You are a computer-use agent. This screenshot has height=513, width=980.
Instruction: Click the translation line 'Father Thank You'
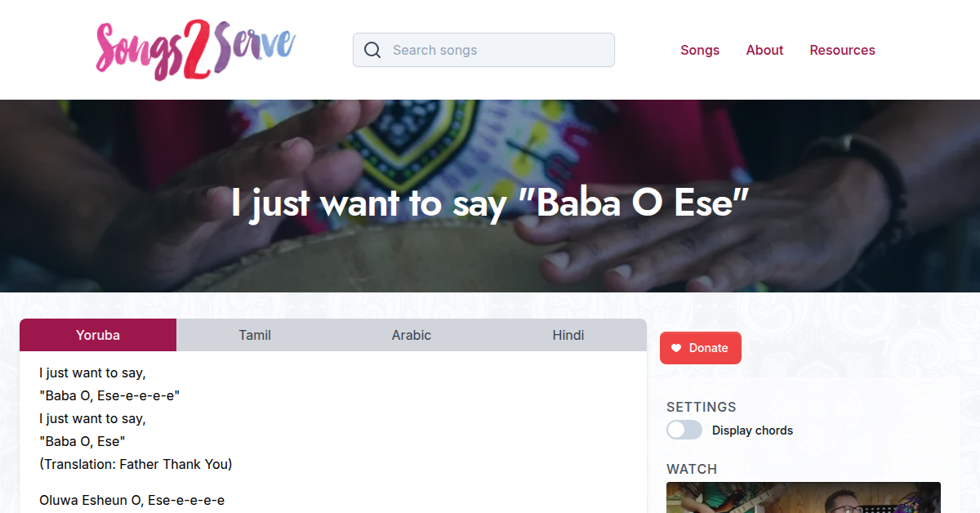[x=136, y=464]
